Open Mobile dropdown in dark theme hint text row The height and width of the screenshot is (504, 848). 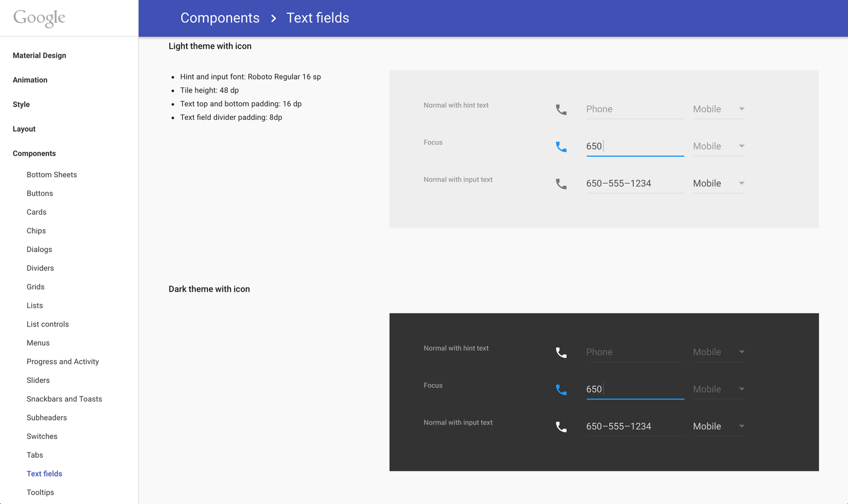point(719,352)
